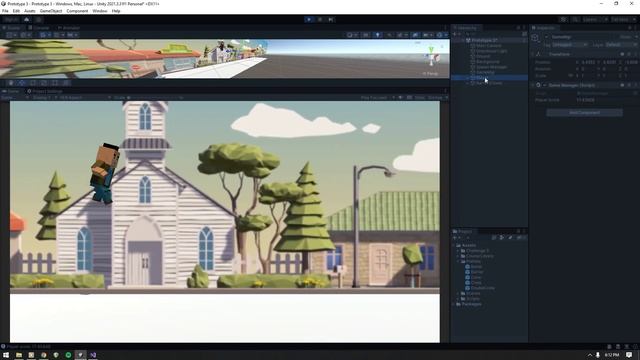
Task: Switch to the Project Settings tab
Action: pyautogui.click(x=44, y=91)
